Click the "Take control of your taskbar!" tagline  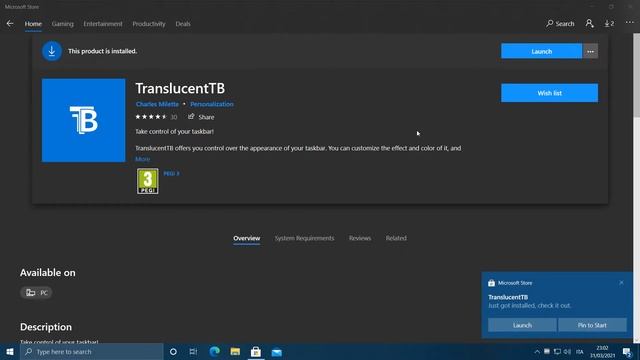pyautogui.click(x=174, y=131)
